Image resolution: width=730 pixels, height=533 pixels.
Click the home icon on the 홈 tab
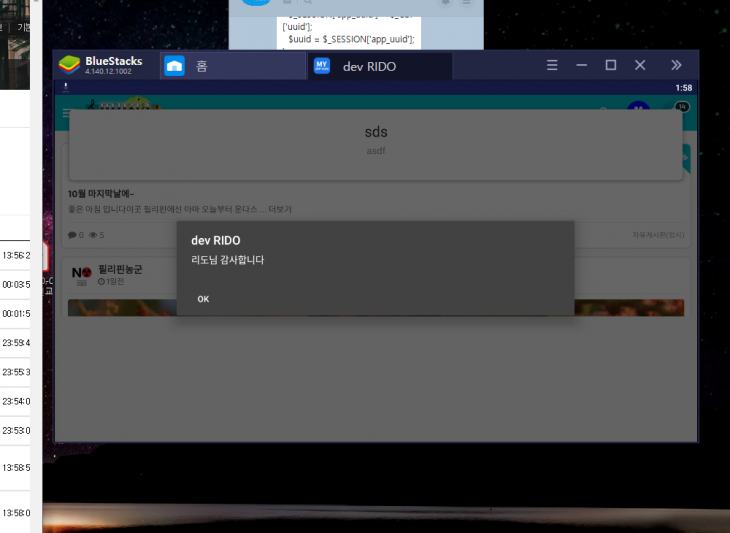click(x=175, y=66)
